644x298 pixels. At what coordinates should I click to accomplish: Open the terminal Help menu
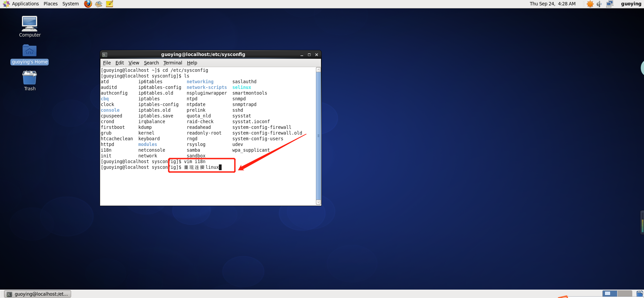click(x=192, y=63)
